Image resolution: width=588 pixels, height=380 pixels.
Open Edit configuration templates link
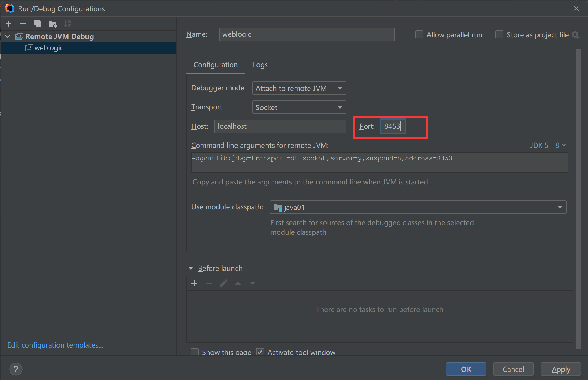tap(55, 345)
